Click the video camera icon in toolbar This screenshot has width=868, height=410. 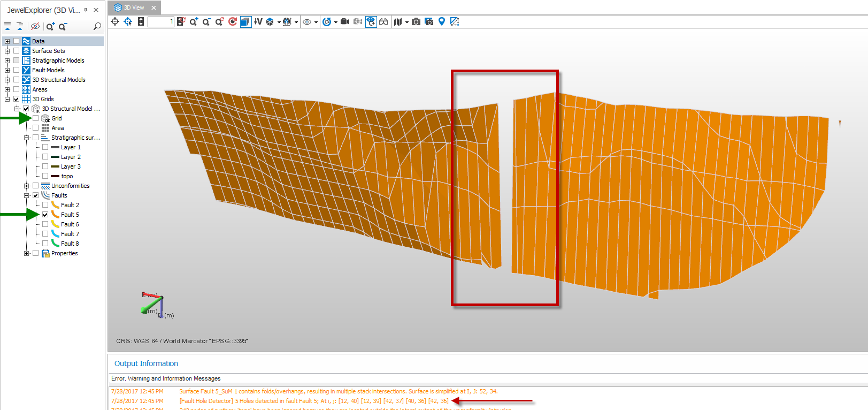[345, 22]
